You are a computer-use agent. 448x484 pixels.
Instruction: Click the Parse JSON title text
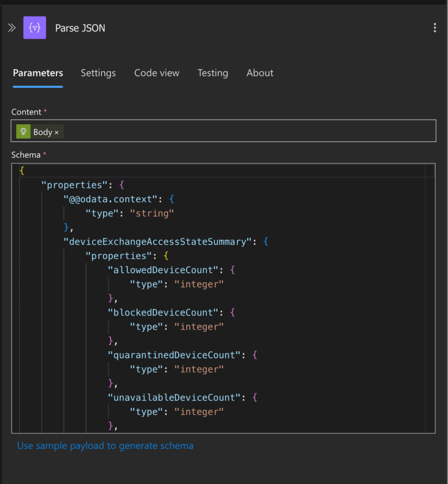[80, 28]
